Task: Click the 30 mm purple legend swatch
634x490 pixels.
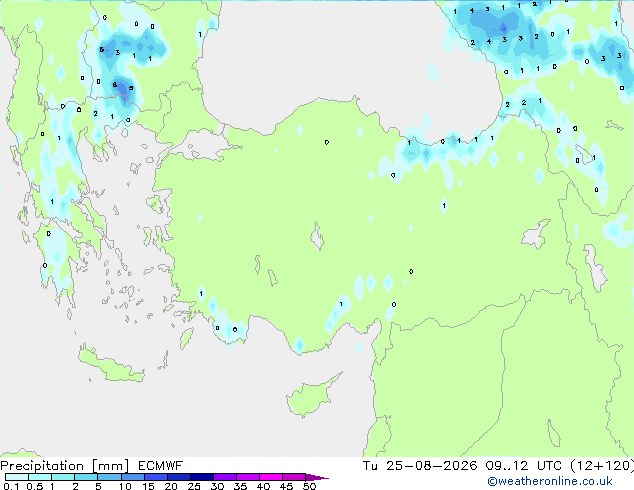Action: point(224,477)
